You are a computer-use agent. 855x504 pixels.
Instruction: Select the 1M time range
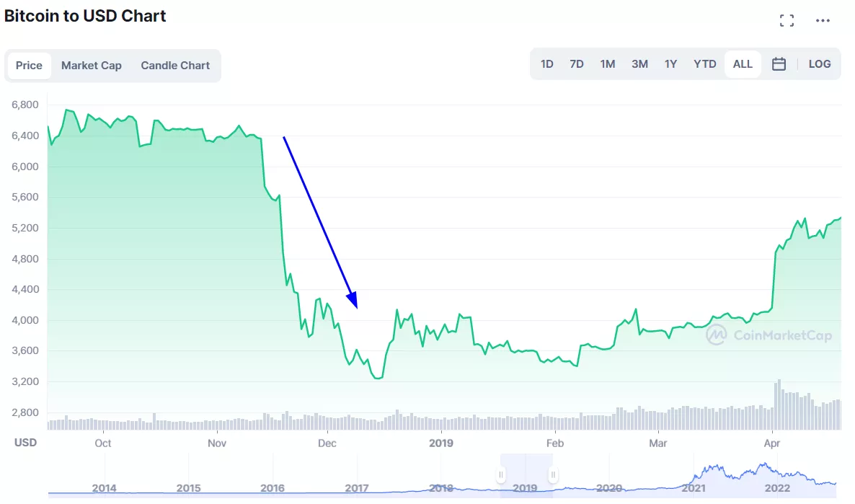point(608,64)
